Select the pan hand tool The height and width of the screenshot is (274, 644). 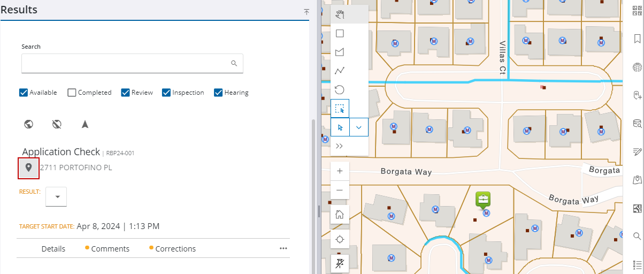point(340,14)
